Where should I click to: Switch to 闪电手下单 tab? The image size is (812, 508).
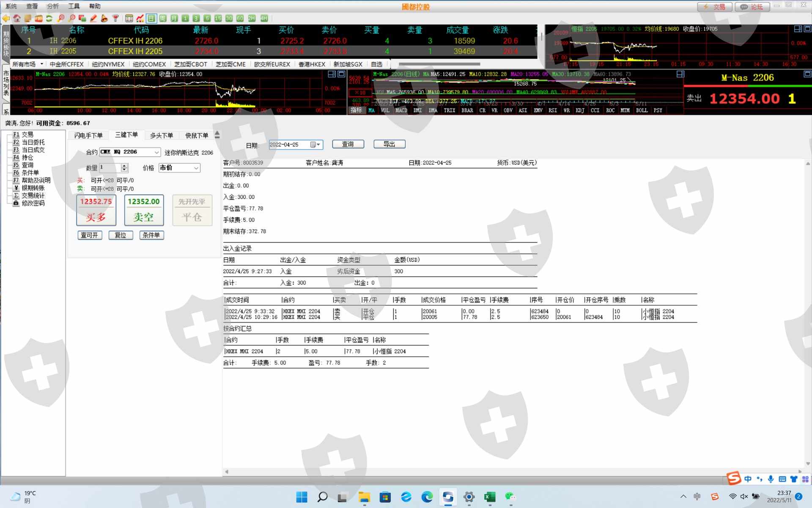coord(88,135)
